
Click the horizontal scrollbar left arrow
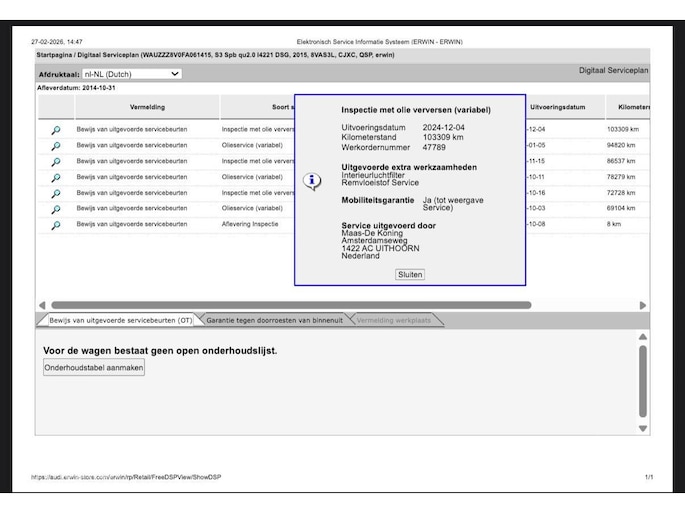tap(42, 305)
